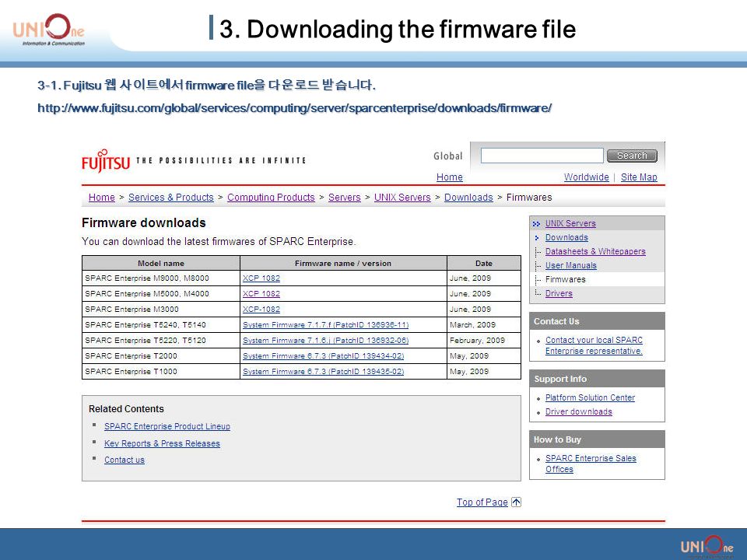Click the 'Date' column header

coord(483,264)
